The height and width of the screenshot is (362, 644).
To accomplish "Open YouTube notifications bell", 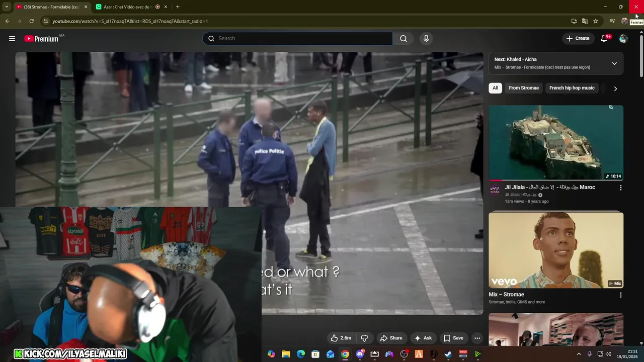I will (604, 39).
